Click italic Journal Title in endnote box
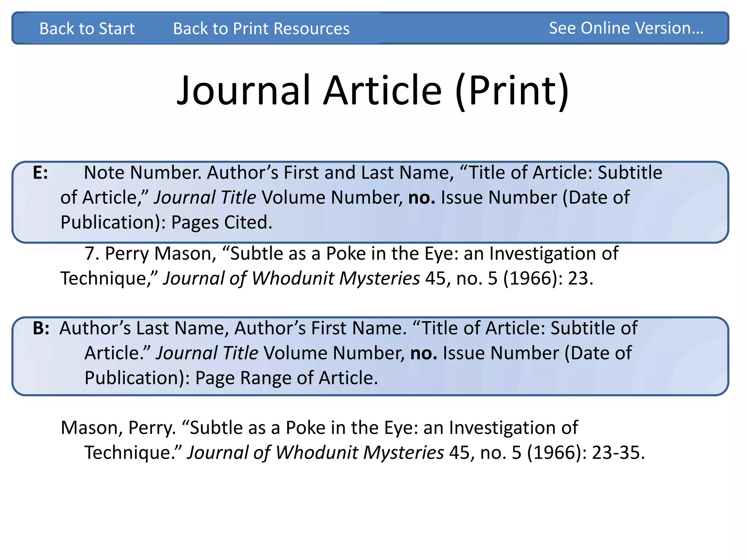This screenshot has width=747, height=560. (205, 197)
